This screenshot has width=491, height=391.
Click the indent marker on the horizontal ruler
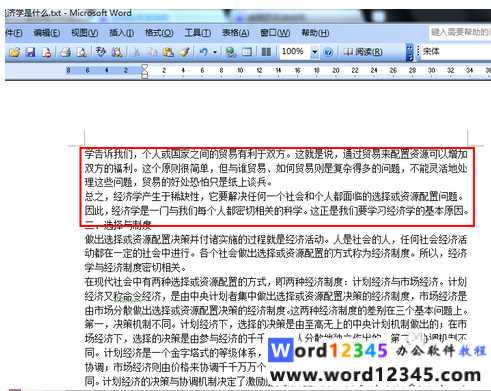[x=144, y=71]
